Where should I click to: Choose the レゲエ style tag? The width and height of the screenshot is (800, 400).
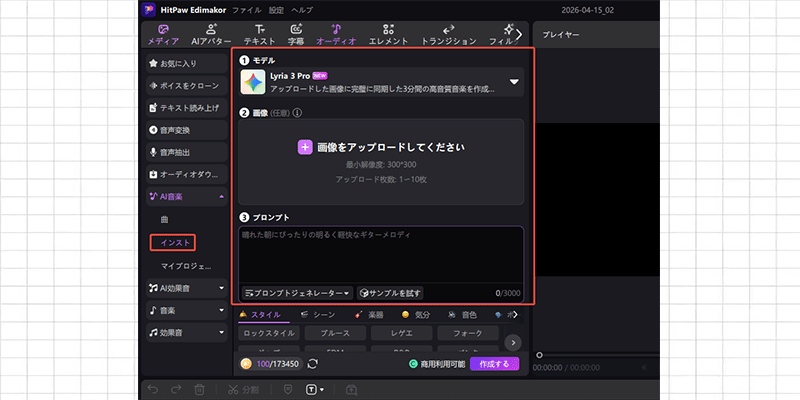point(402,333)
